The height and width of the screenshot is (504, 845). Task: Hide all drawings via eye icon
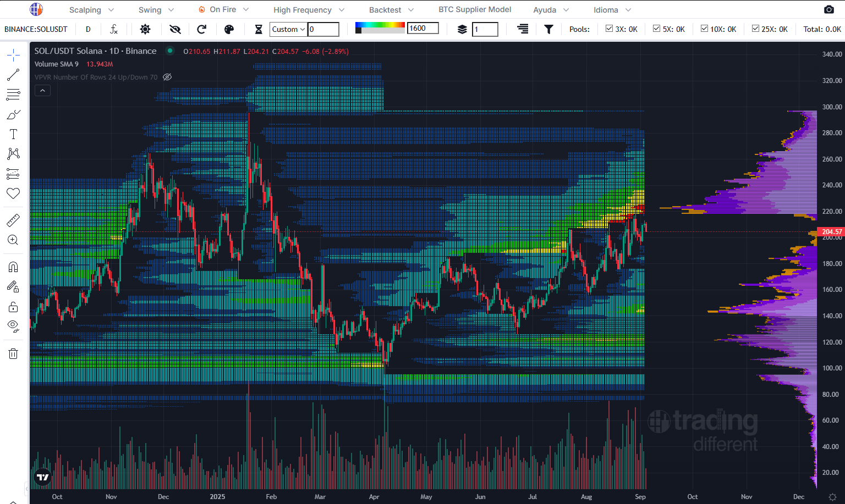point(13,326)
